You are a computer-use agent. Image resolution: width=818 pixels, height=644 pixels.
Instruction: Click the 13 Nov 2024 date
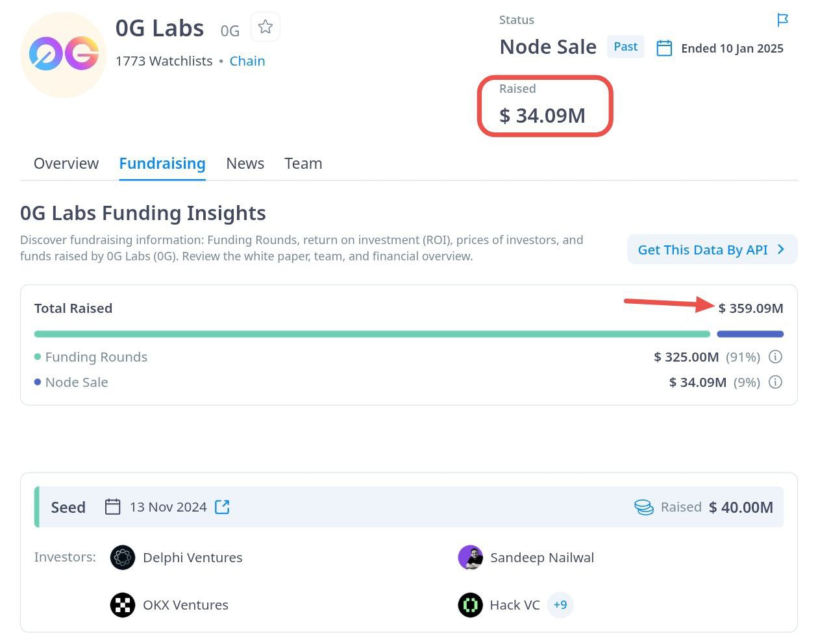[x=168, y=507]
